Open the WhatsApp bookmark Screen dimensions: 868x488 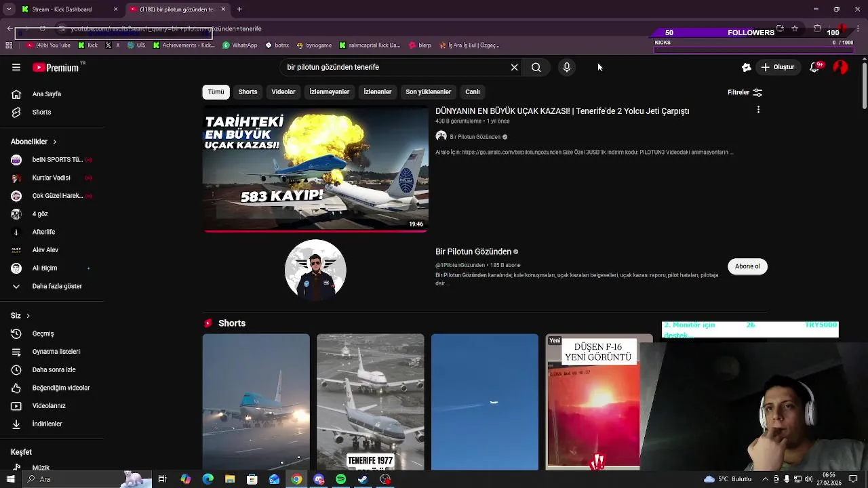pos(240,45)
